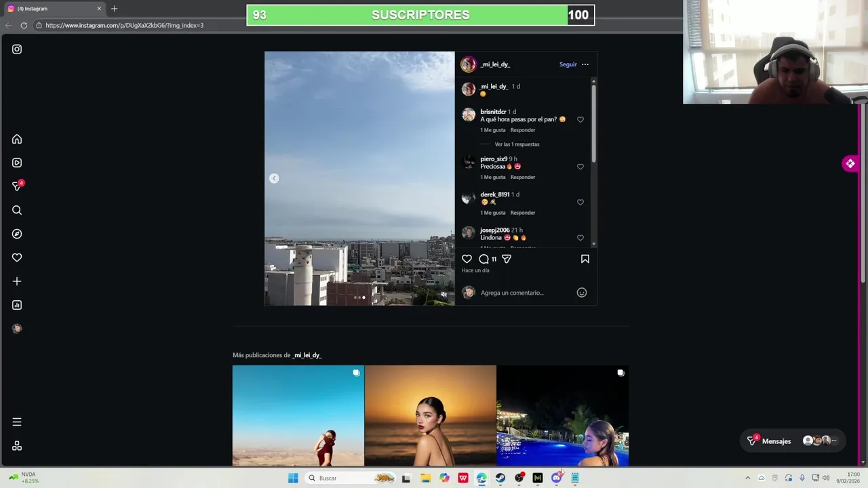
Task: Reload the page in browser
Action: coord(24,25)
